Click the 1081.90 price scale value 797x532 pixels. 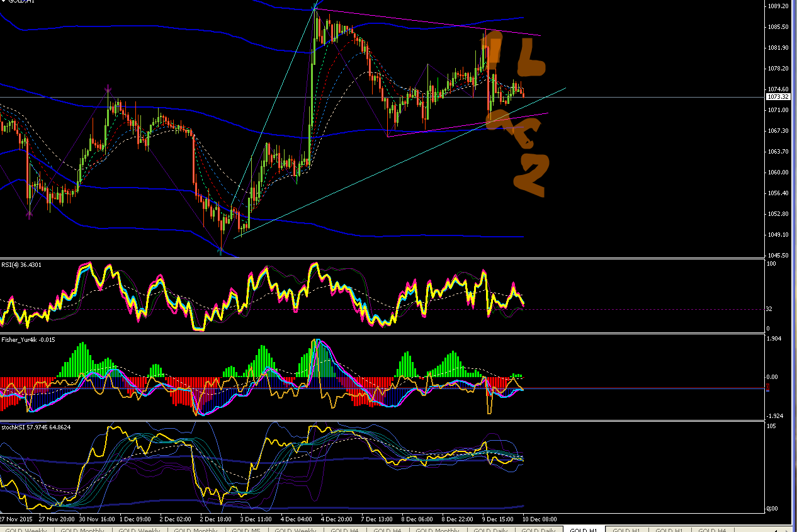(x=778, y=48)
